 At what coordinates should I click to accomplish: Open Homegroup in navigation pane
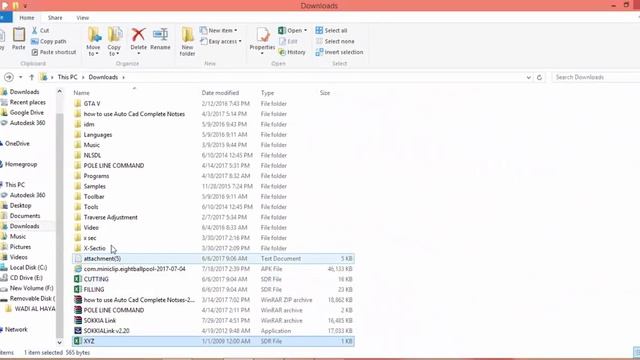coord(21,164)
